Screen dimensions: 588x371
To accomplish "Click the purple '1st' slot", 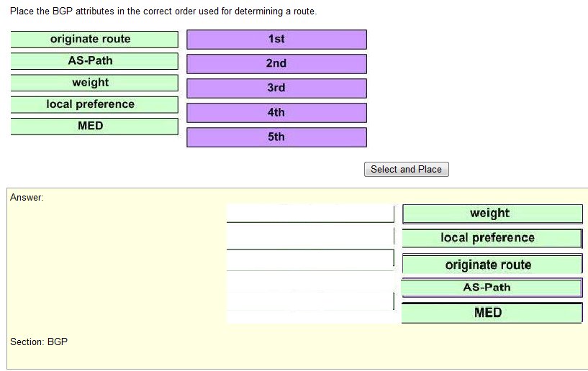I will 276,40.
